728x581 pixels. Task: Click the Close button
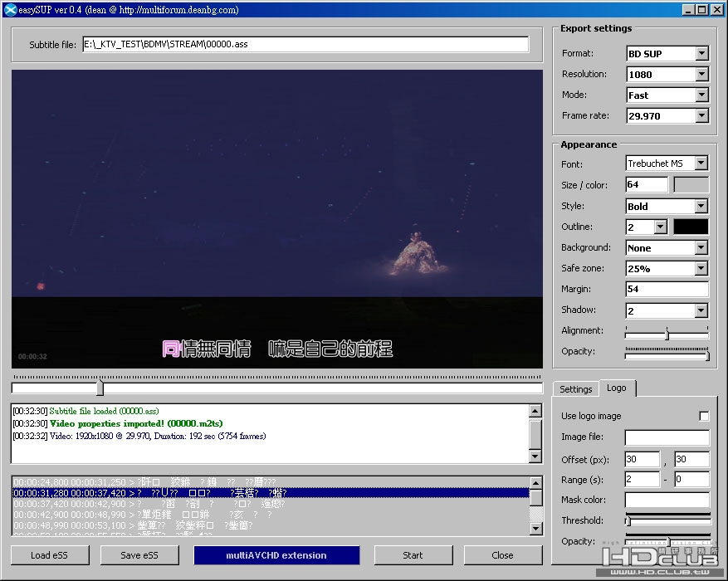502,555
